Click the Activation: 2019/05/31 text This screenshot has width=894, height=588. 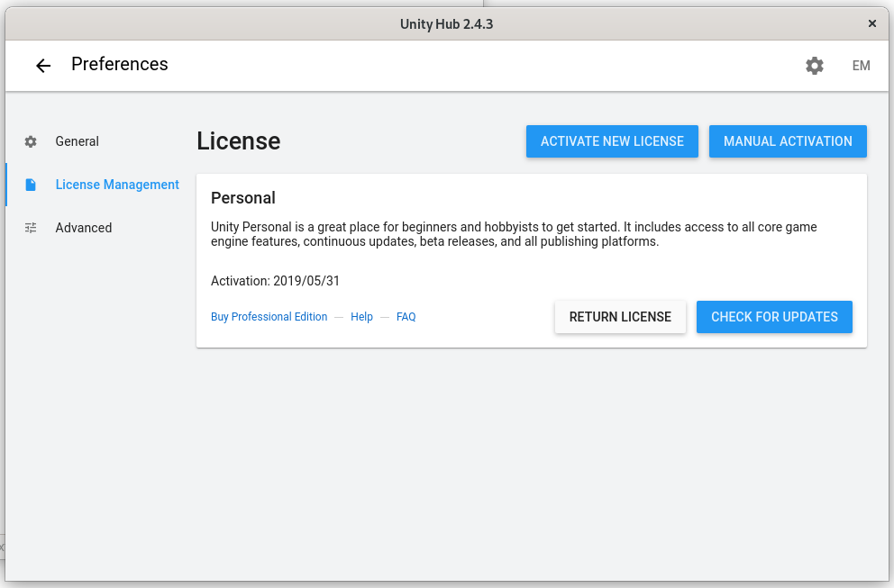pyautogui.click(x=275, y=281)
